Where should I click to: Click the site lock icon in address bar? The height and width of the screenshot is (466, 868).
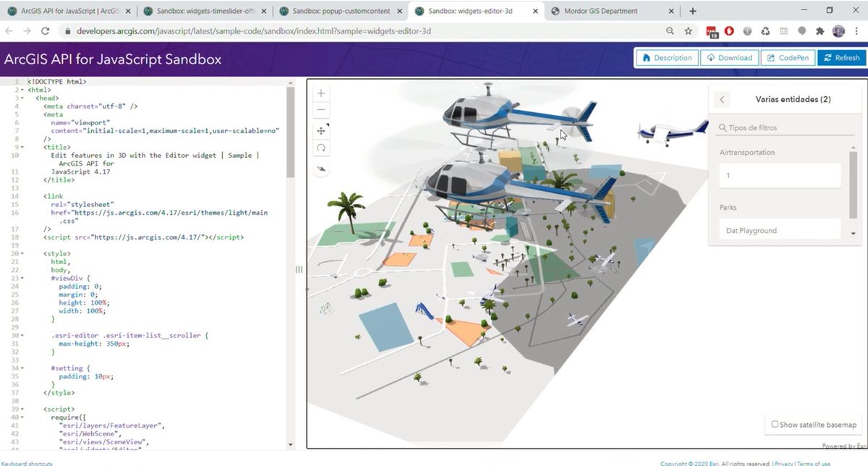[67, 32]
